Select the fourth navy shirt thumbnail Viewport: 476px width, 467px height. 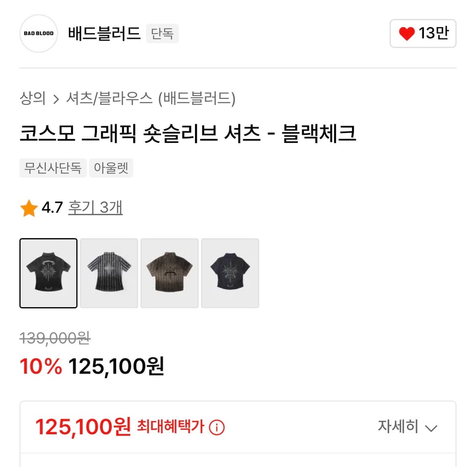pyautogui.click(x=230, y=273)
